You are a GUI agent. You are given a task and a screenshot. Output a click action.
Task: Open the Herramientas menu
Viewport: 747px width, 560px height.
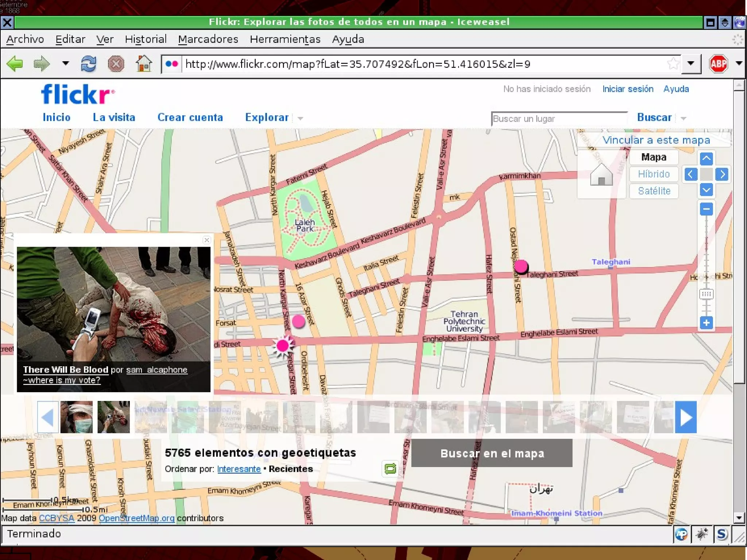point(285,39)
